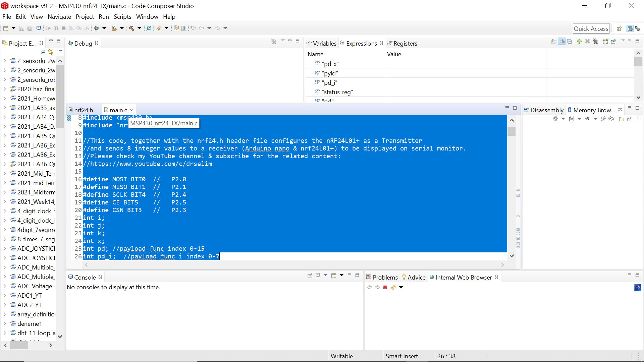This screenshot has height=362, width=644.
Task: Click Smart Insert status bar field
Action: coord(401,356)
